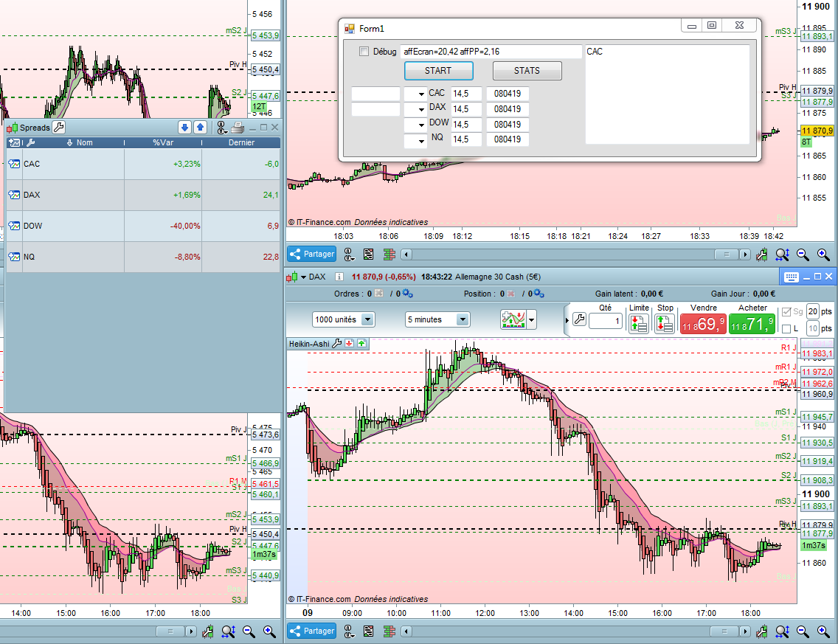Click the indicators chart icon next to 5 minutes
The height and width of the screenshot is (644, 838).
pyautogui.click(x=513, y=320)
